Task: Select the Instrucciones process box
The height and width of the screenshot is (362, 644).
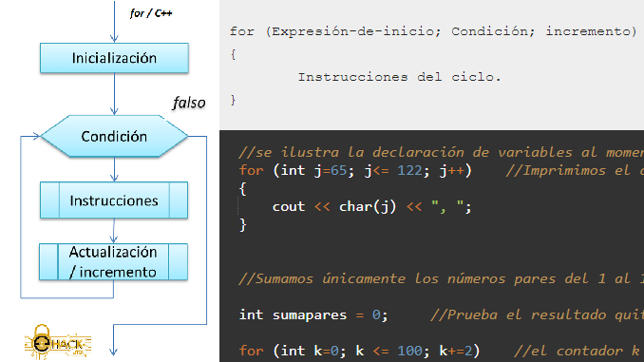Action: [114, 200]
